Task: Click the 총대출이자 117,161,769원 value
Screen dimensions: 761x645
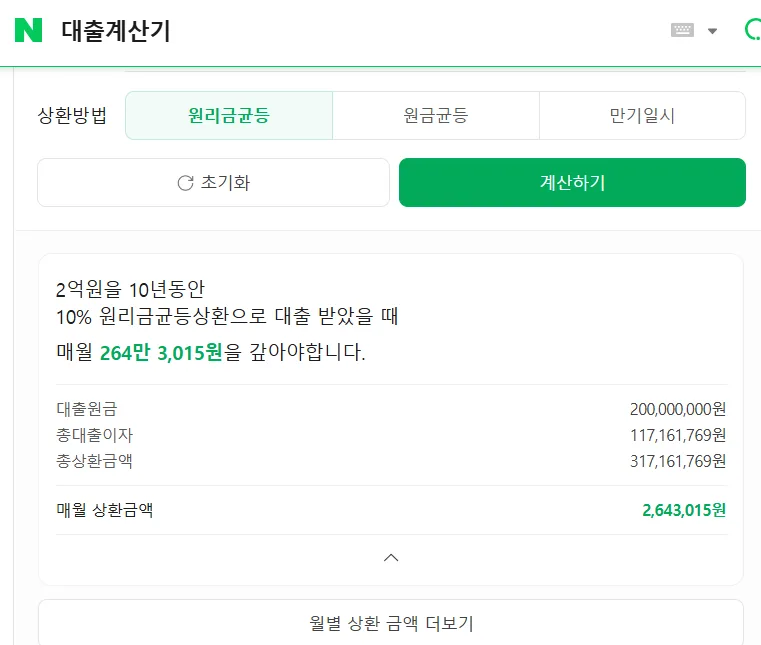Action: pos(678,435)
